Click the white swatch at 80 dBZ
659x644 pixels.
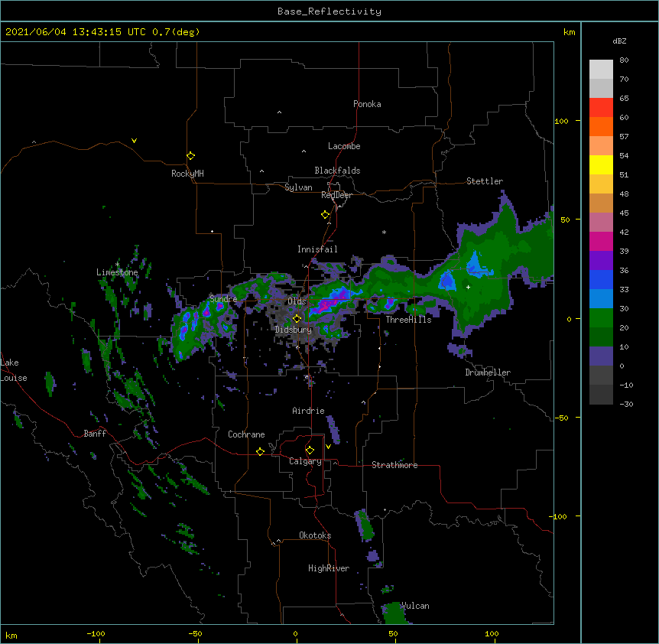[x=601, y=70]
